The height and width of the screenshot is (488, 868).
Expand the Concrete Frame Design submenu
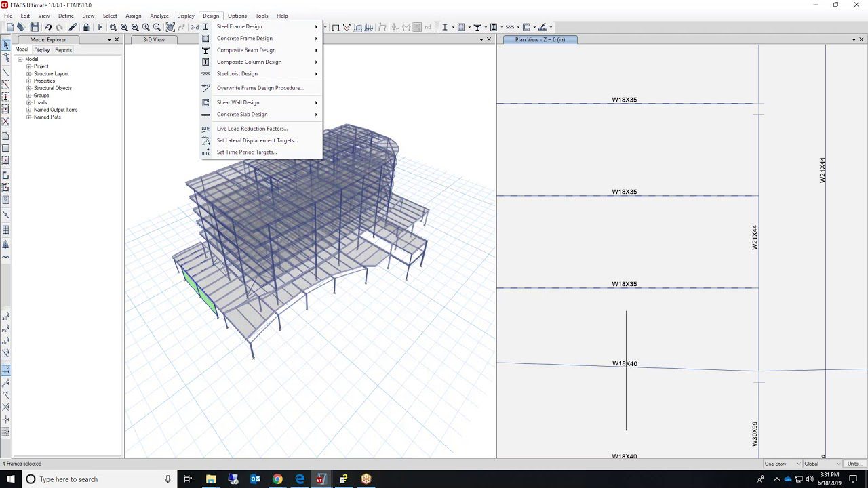tap(245, 38)
